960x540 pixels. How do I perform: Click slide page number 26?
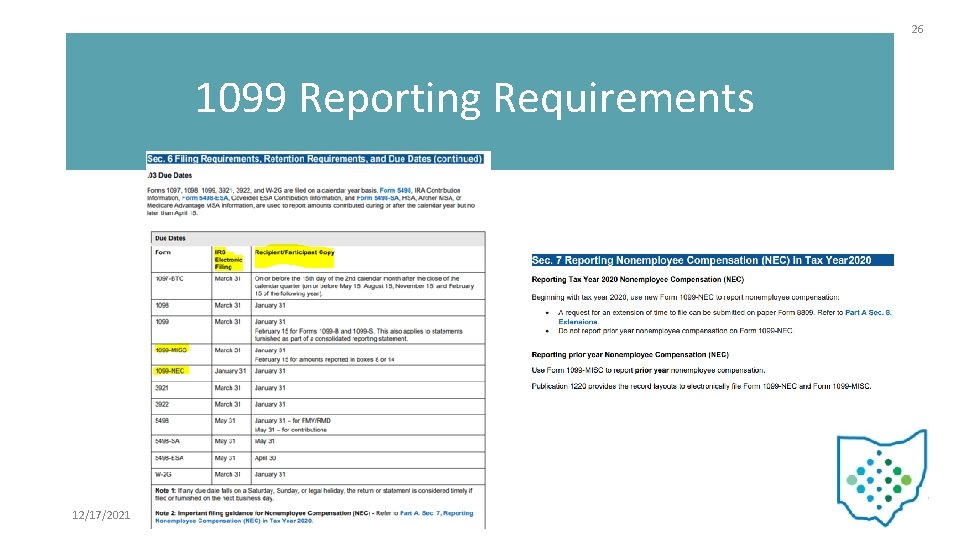point(917,29)
